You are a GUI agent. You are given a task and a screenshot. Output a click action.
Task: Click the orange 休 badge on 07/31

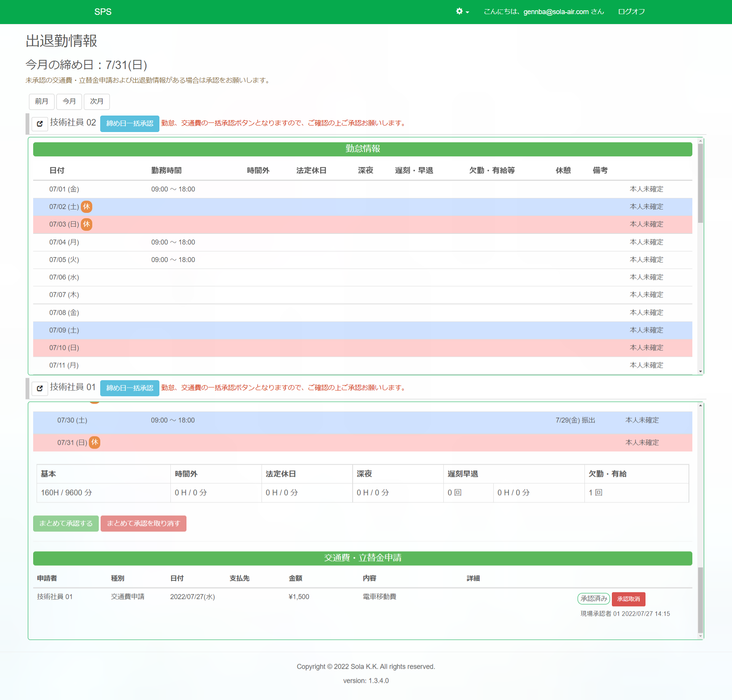95,442
